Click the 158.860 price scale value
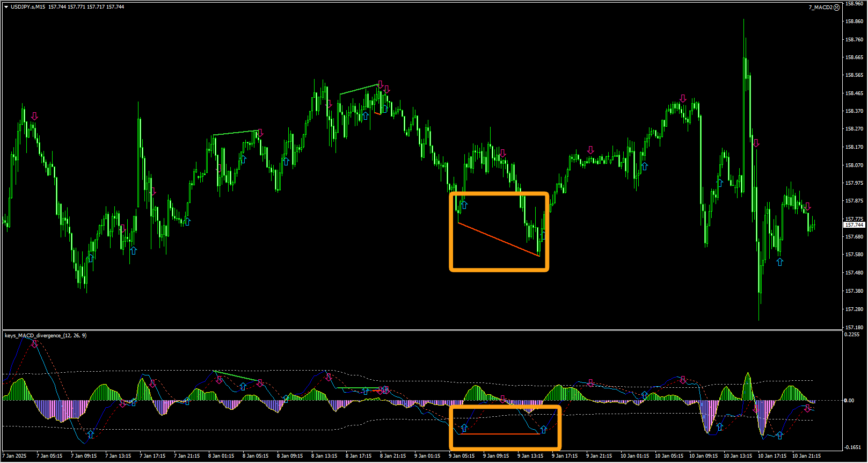868x463 pixels. tap(854, 21)
